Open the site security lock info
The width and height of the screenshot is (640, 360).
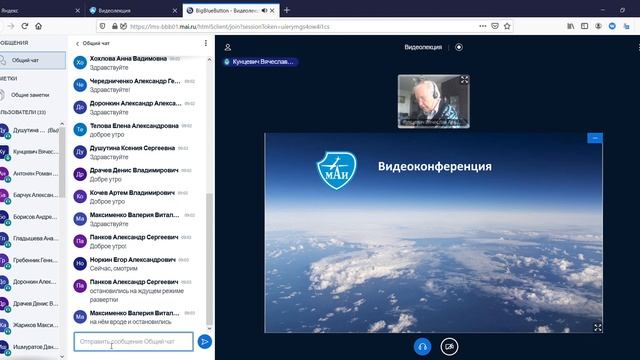115,27
